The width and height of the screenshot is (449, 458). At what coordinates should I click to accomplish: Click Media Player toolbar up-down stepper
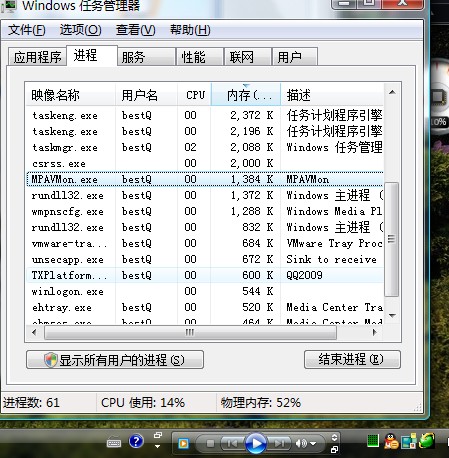(334, 437)
